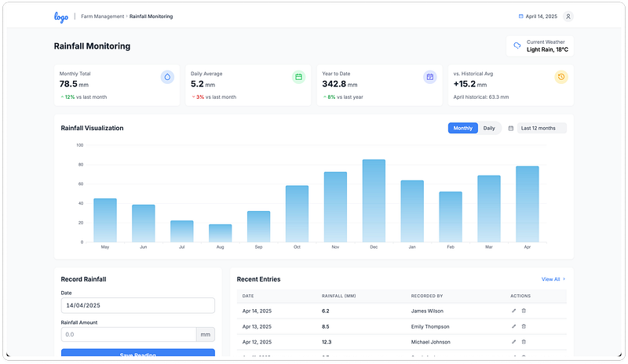The height and width of the screenshot is (364, 628).
Task: Click 'April historical: 63.3 mm' text
Action: 481,97
